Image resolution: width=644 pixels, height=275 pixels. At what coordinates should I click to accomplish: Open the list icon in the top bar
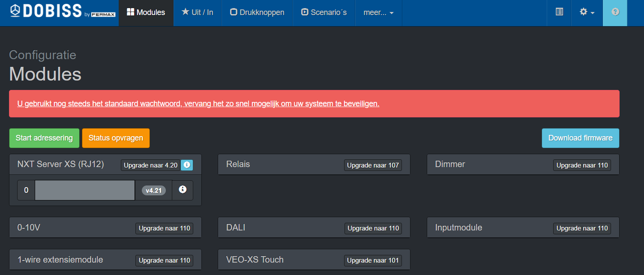point(559,12)
